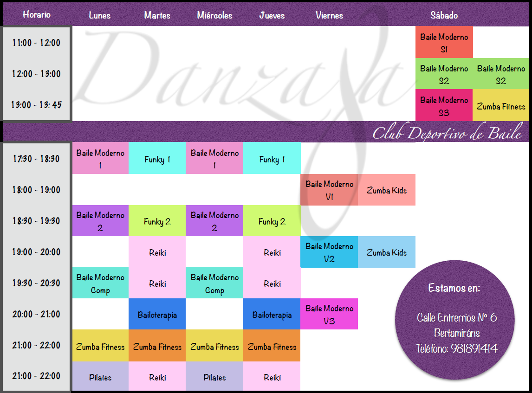Select the Zumba Fitness class on Saturday

(x=501, y=105)
